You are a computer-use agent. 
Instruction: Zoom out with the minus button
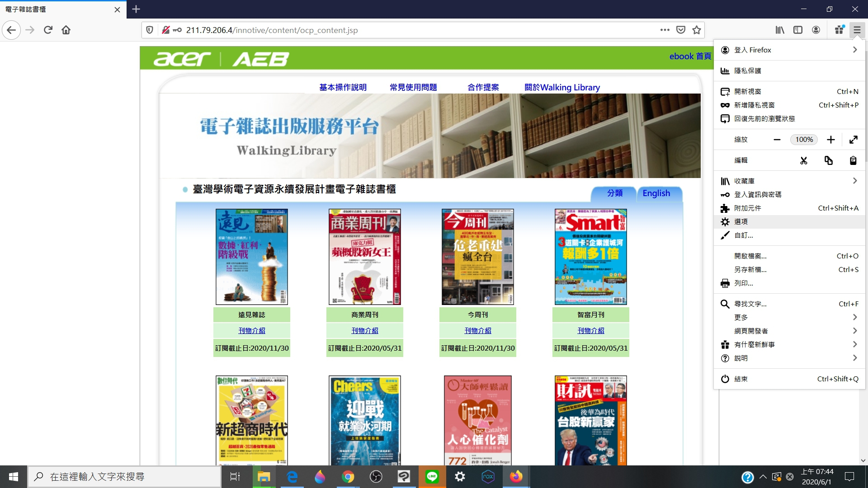pos(777,140)
